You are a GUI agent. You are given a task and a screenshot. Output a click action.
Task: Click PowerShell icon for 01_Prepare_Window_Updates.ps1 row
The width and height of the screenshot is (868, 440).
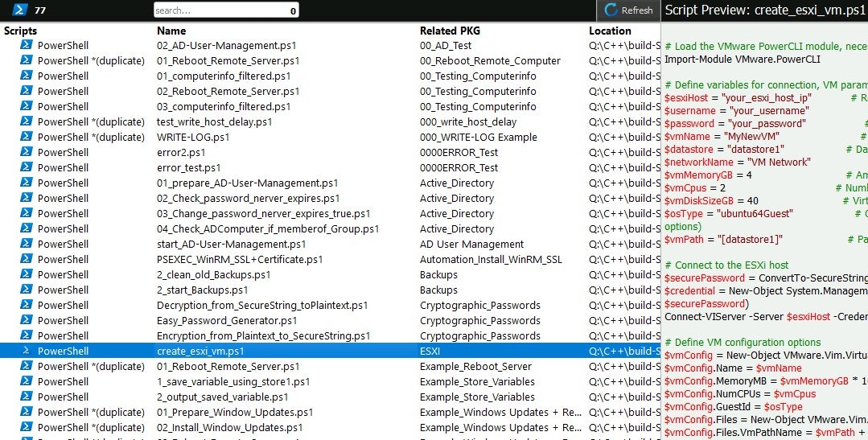coord(26,411)
